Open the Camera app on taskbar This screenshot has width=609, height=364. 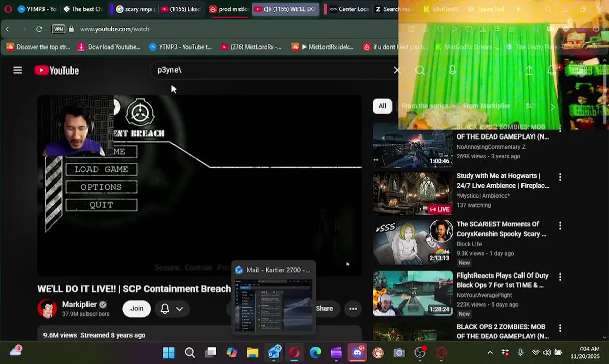click(x=399, y=353)
